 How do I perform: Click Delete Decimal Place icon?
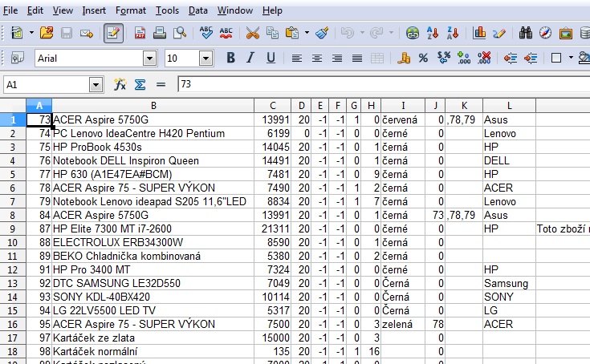click(x=484, y=59)
